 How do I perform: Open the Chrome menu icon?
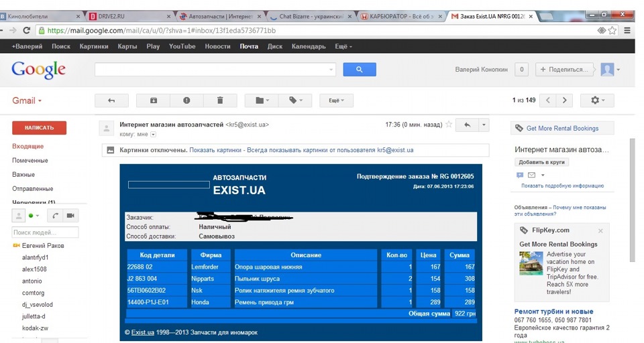(627, 30)
